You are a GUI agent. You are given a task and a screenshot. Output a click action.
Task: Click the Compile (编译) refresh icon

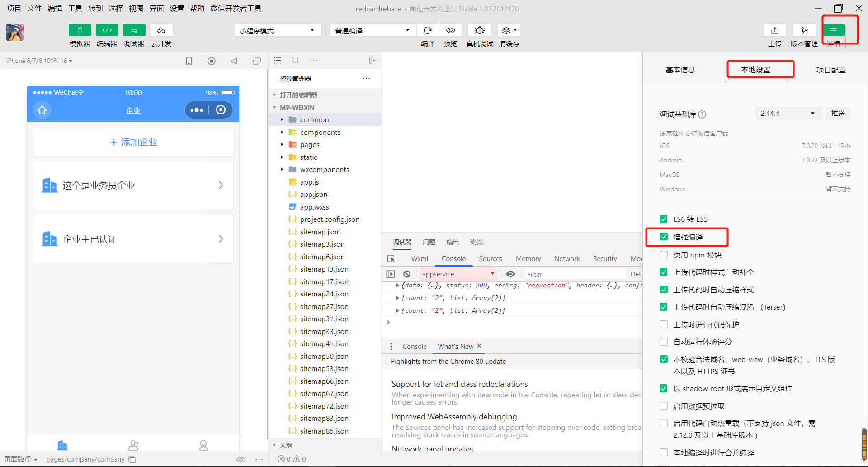[428, 30]
